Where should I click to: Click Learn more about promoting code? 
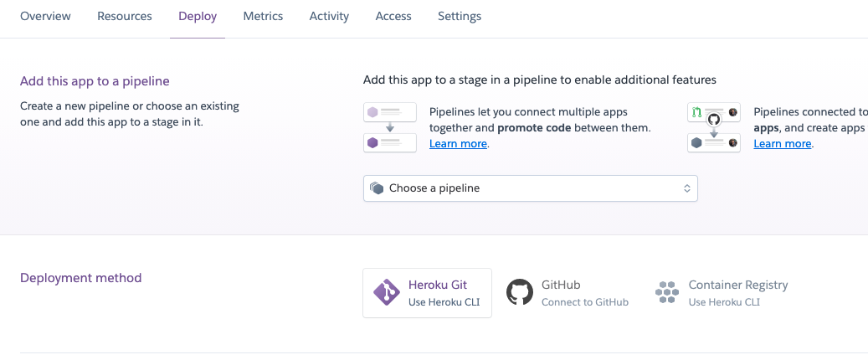[x=458, y=143]
